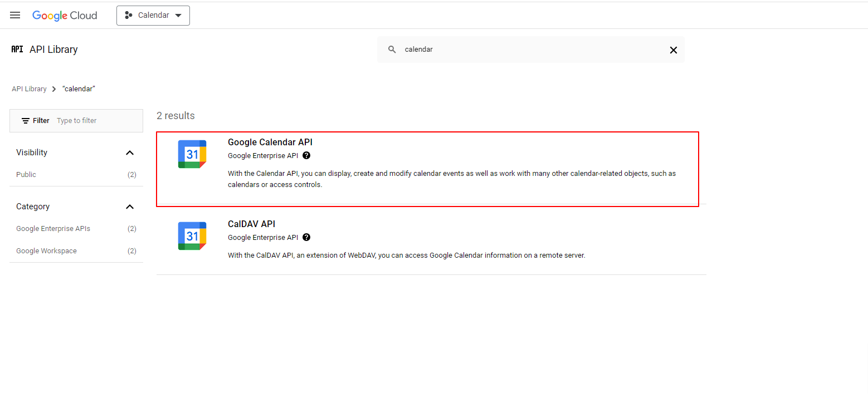The image size is (868, 408).
Task: Click the Filter icon
Action: (x=26, y=121)
